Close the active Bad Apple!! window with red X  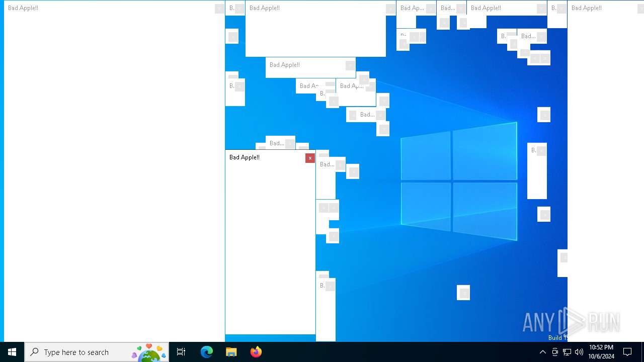pyautogui.click(x=310, y=158)
